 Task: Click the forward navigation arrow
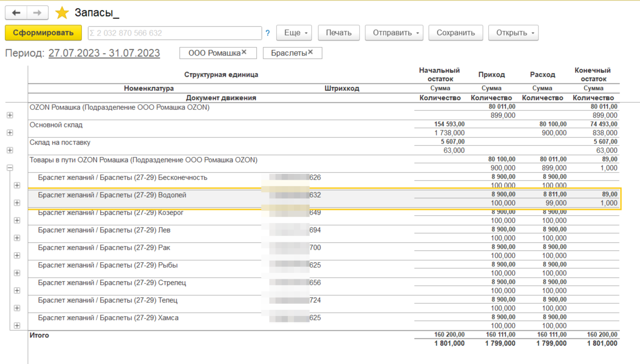tap(37, 13)
